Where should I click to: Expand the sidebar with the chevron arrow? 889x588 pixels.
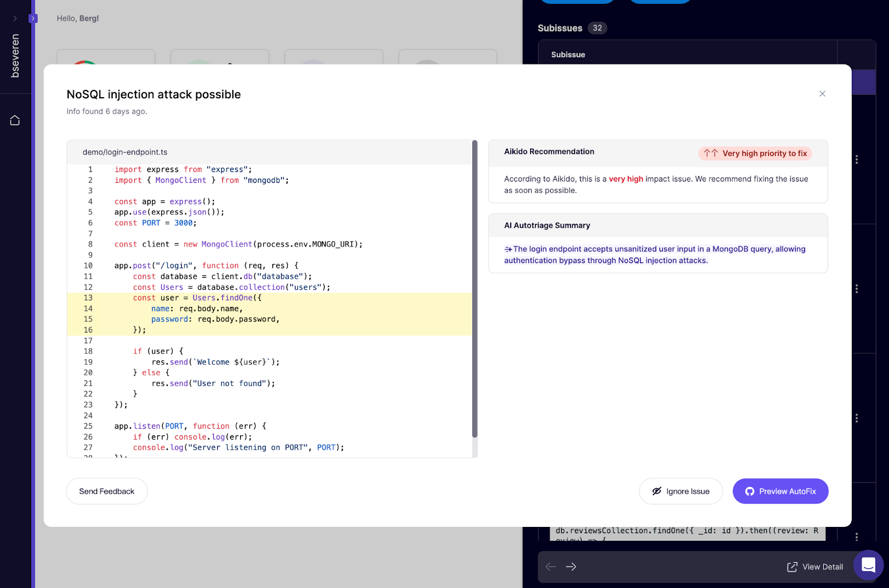coord(15,18)
